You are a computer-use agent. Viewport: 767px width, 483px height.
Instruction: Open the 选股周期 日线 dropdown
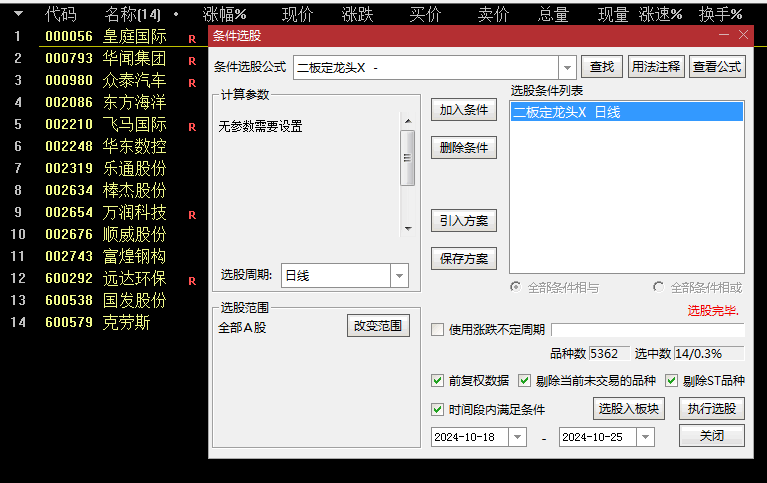[399, 276]
